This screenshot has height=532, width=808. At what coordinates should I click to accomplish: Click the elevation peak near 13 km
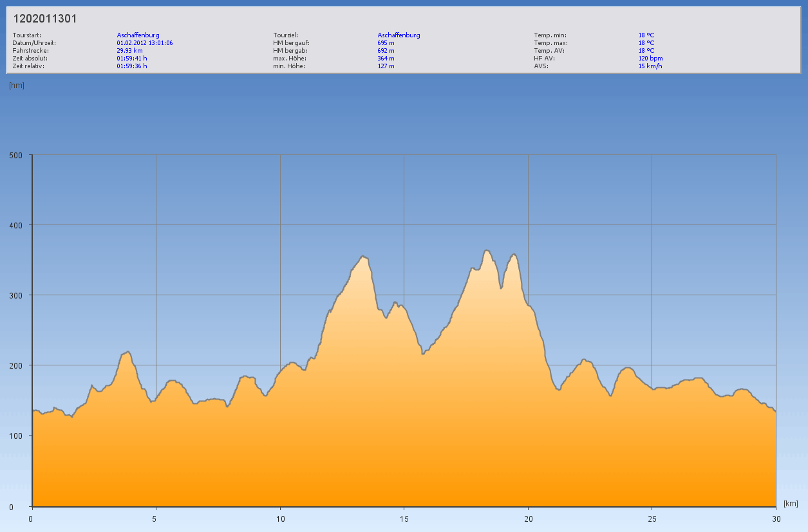(362, 257)
